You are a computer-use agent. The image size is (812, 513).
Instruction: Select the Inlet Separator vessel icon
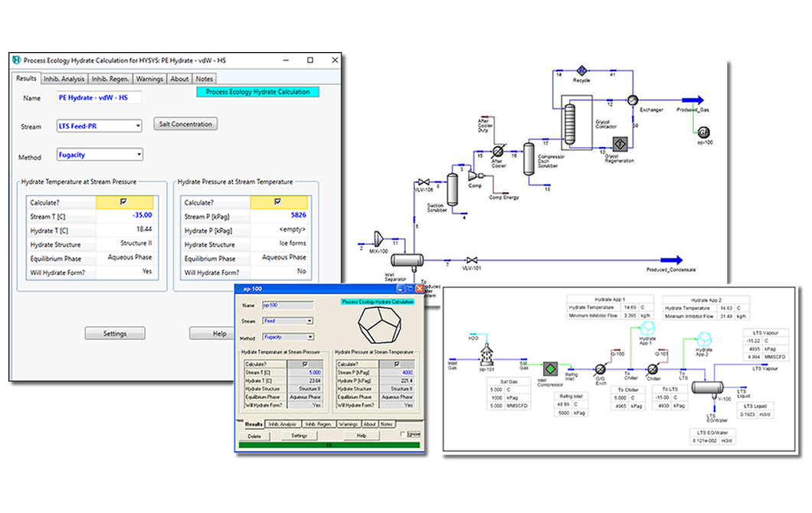tap(407, 260)
